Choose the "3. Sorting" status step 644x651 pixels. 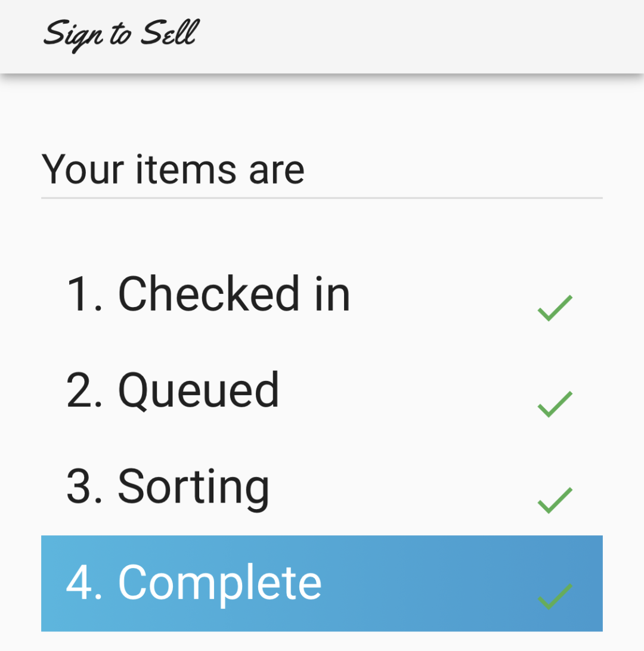(168, 486)
